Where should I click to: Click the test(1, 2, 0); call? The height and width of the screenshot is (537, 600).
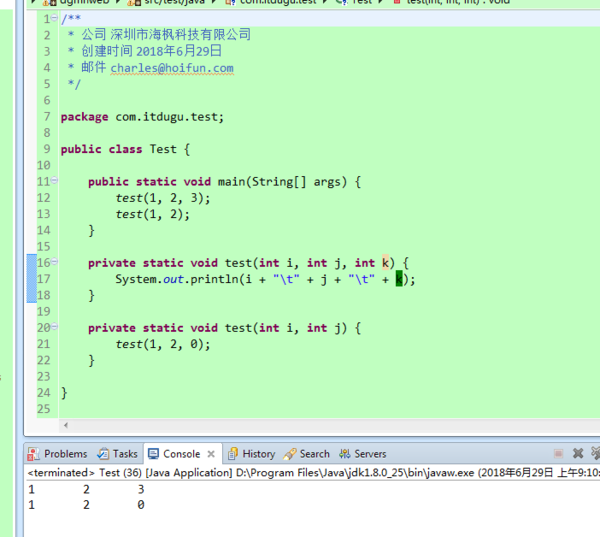pos(163,344)
